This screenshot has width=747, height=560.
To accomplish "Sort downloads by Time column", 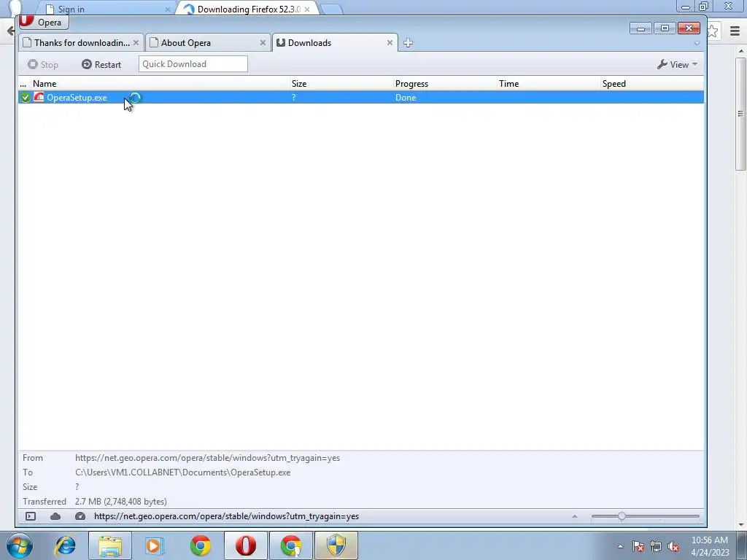I will point(549,83).
